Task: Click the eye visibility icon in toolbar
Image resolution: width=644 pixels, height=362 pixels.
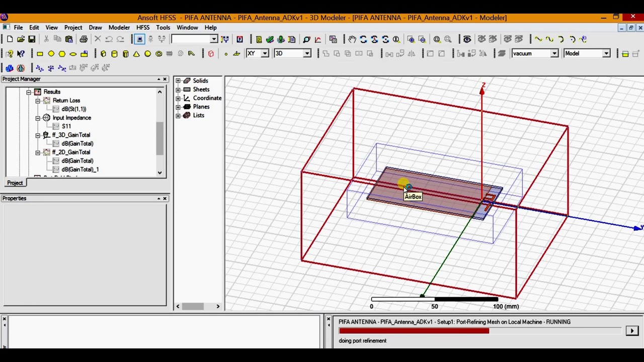Action: point(467,39)
